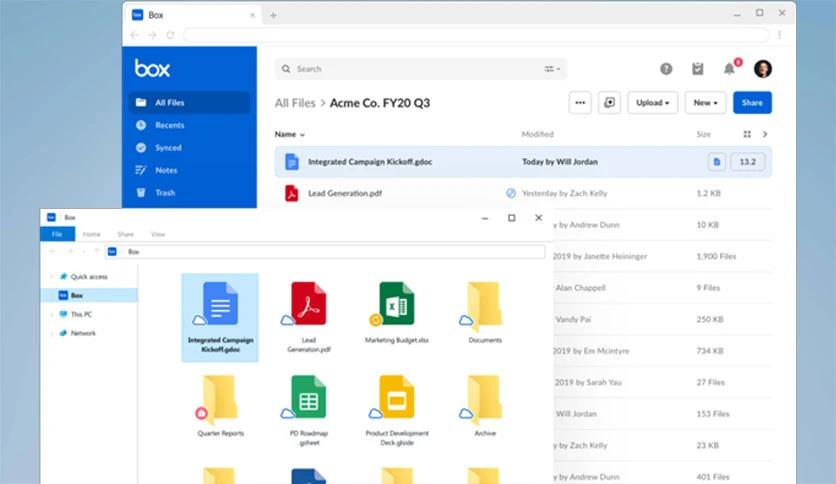
Task: Open File tab in Explorer window
Action: (57, 234)
